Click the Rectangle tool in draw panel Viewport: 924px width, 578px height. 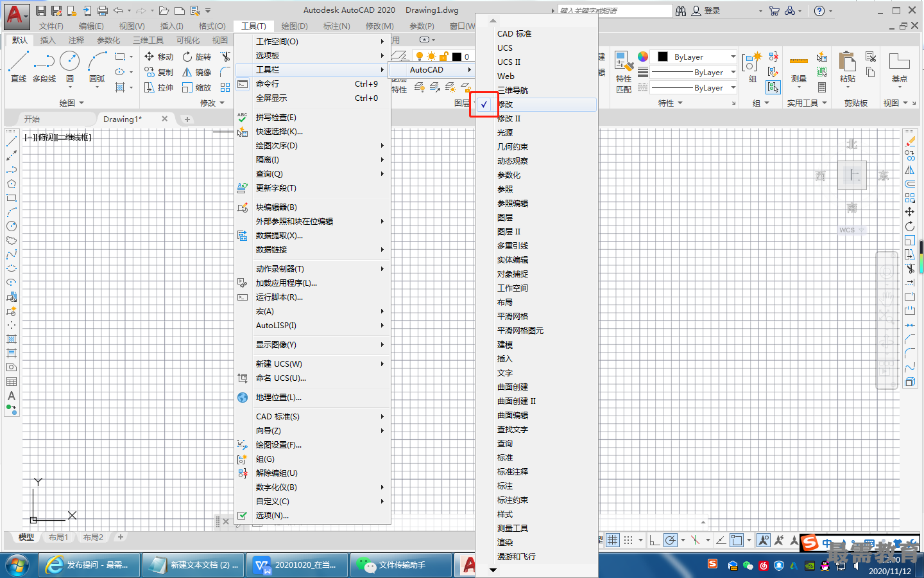(120, 57)
